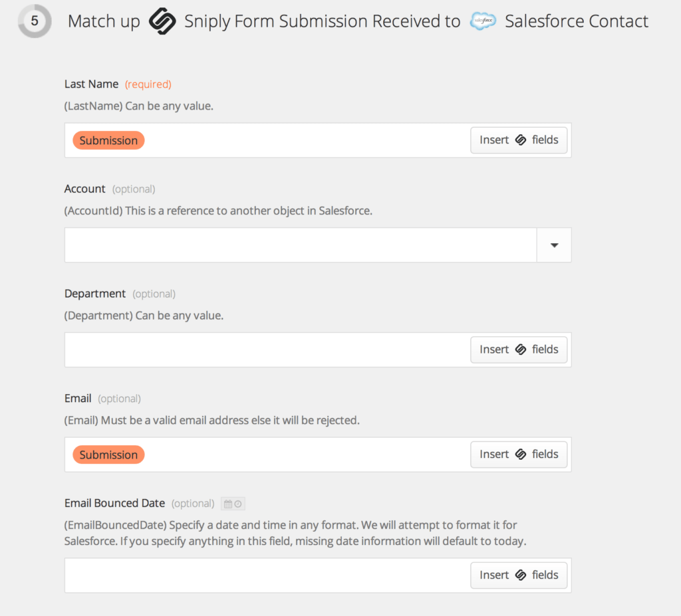Click the Email Bounced Date label
Screen dimensions: 681x616
115,503
